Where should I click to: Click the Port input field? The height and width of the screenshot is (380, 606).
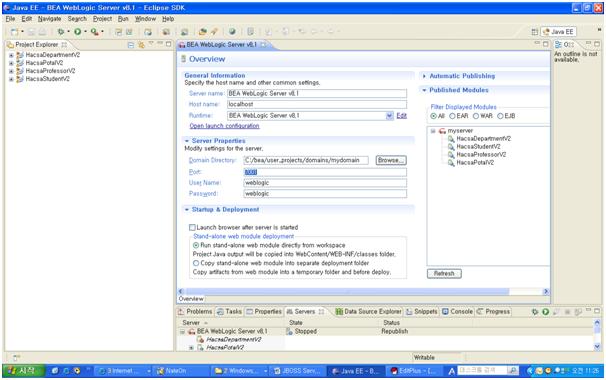coord(325,172)
